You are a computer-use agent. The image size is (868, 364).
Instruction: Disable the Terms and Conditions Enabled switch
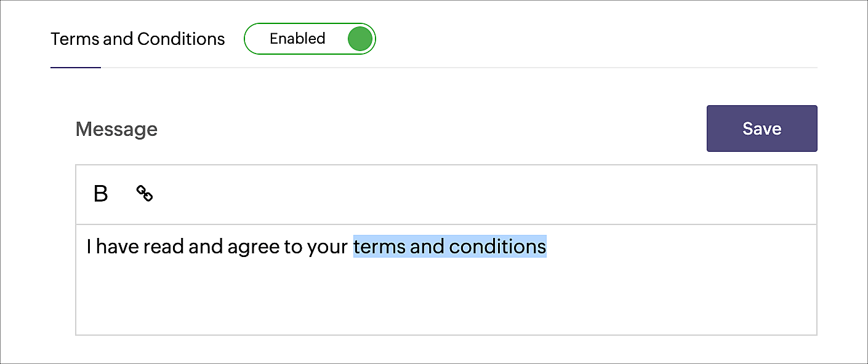pos(310,39)
